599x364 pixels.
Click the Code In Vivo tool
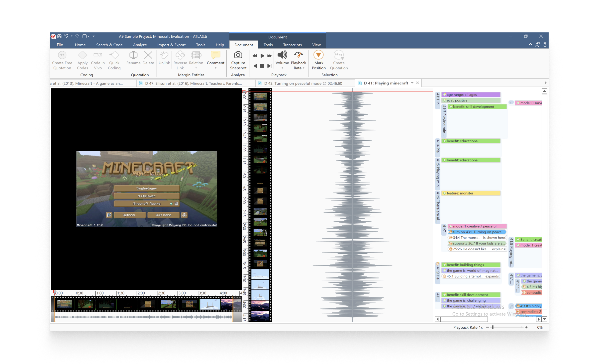98,60
